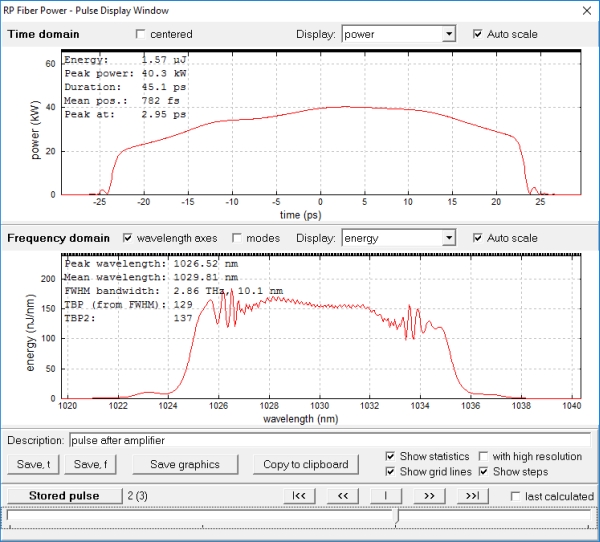
Task: Enable the centered checkbox
Action: tap(141, 34)
